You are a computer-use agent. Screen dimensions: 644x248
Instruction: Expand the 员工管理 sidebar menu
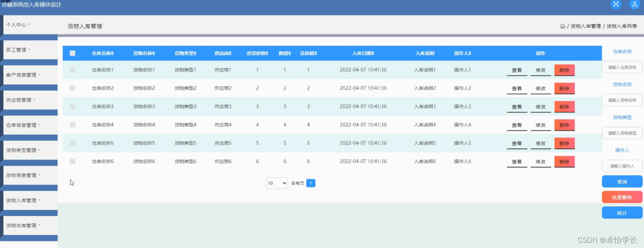pyautogui.click(x=30, y=50)
